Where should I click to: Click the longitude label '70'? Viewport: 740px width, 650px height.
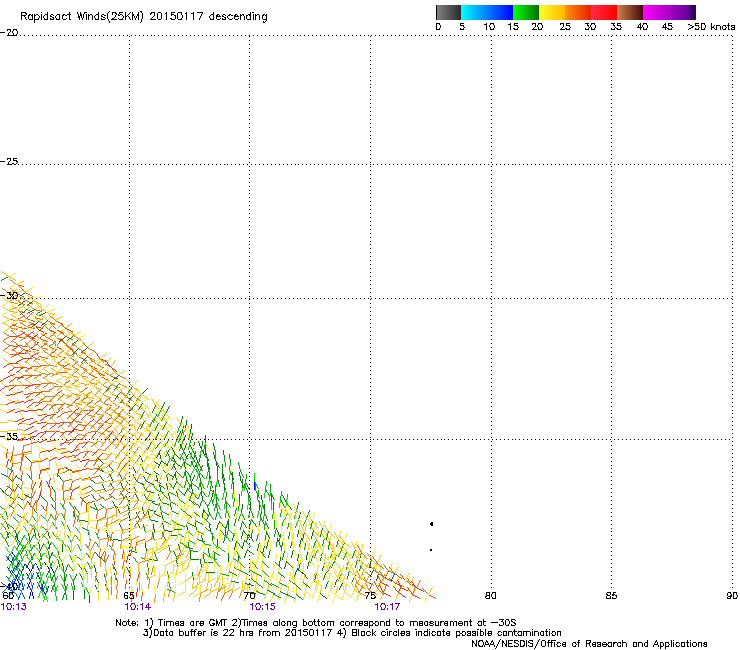(x=249, y=596)
